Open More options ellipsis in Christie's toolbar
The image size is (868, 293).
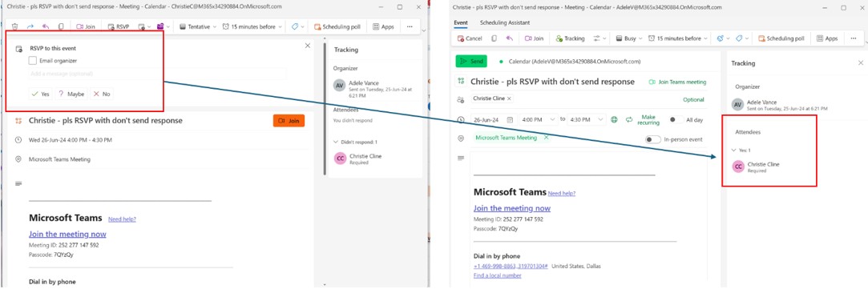click(410, 26)
